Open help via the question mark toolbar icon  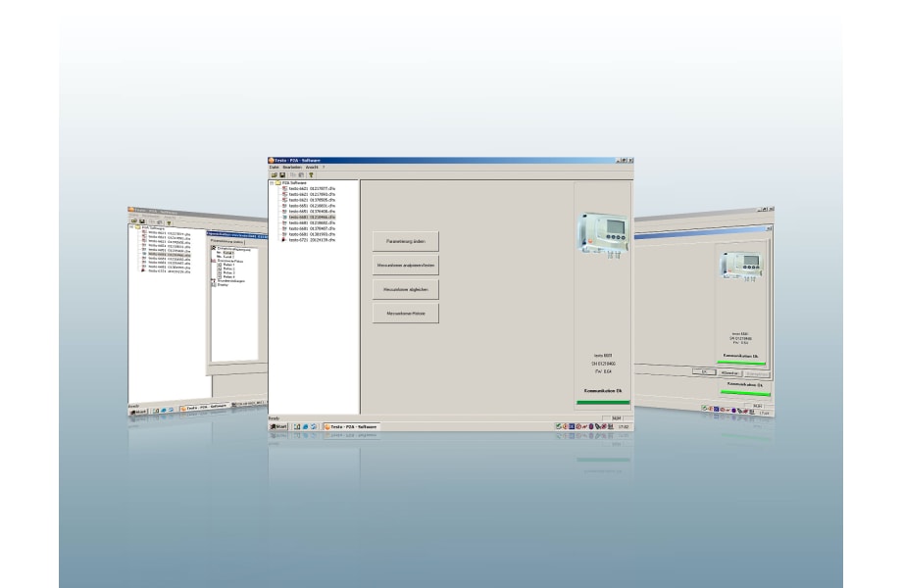310,174
